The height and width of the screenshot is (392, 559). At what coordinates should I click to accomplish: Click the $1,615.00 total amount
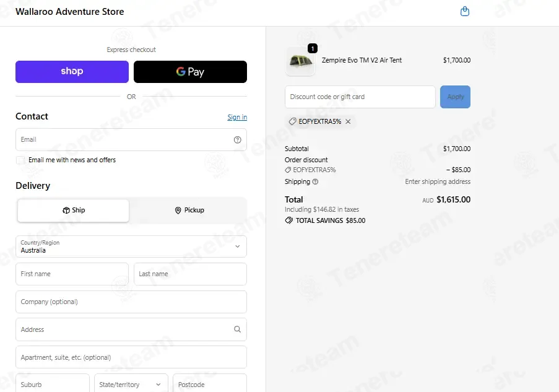point(454,199)
